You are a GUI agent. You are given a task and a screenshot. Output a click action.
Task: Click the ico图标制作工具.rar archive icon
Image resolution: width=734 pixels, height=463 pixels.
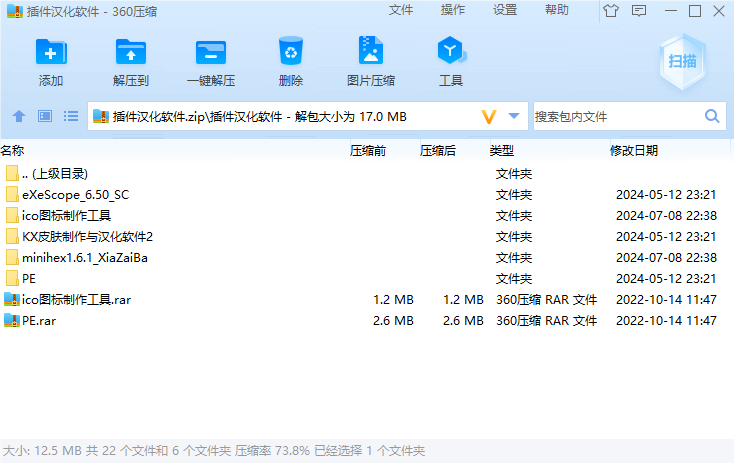tap(12, 300)
